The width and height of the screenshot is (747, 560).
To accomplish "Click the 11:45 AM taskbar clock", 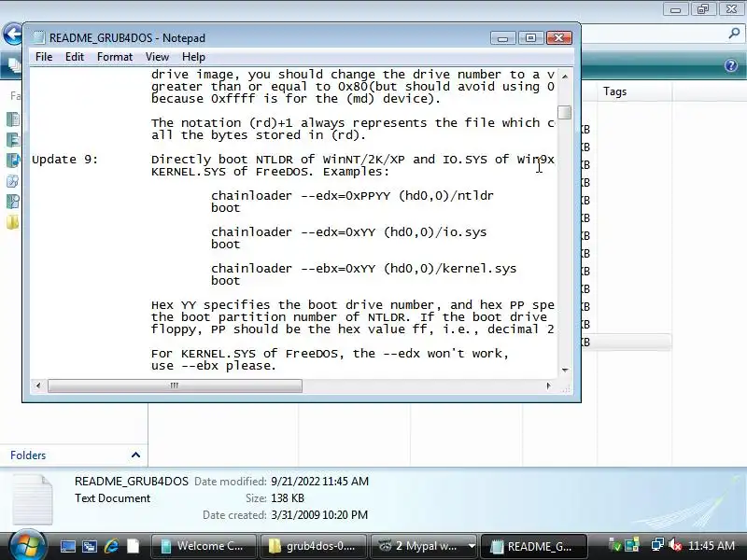I will coord(712,546).
